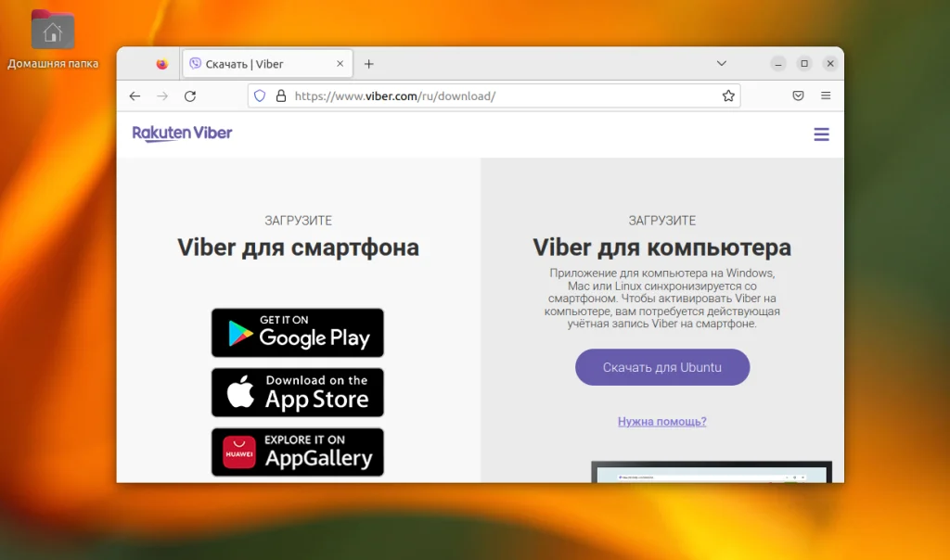Click Explore it on AppGallery badge
The image size is (950, 560).
298,452
